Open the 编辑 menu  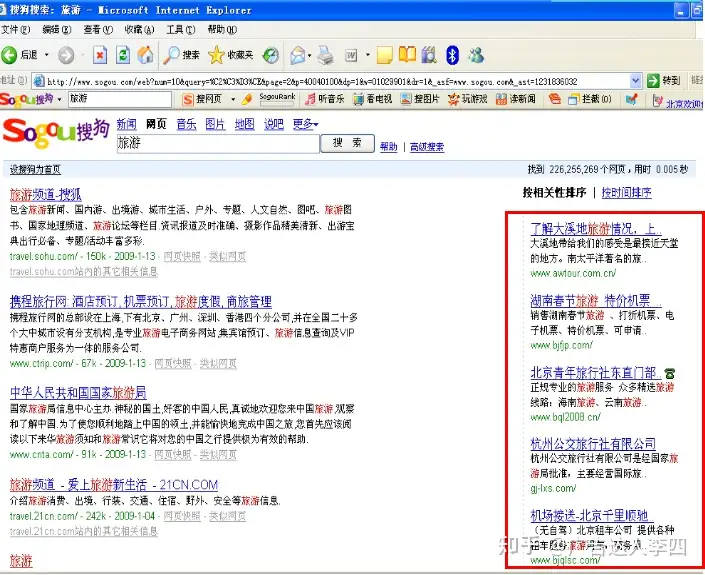click(57, 30)
